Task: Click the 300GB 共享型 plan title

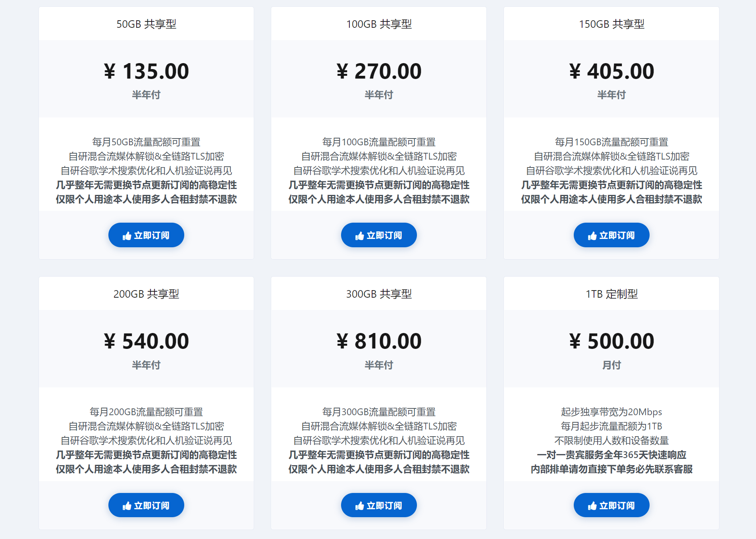Action: pos(379,294)
